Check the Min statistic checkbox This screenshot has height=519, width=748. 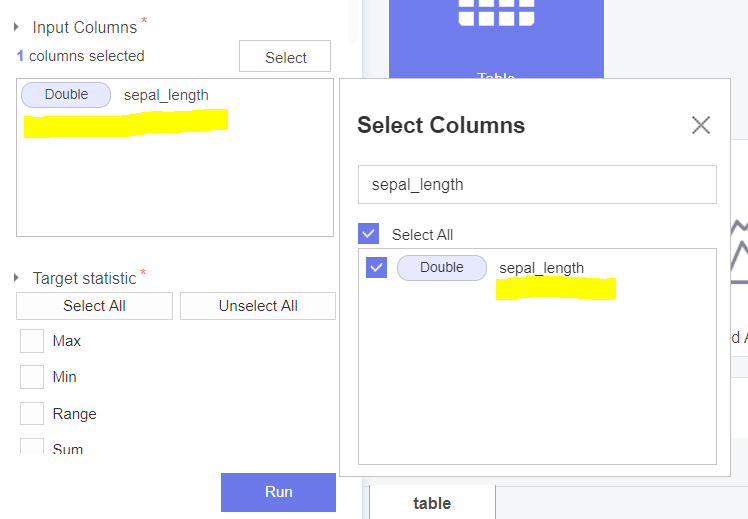(x=33, y=377)
